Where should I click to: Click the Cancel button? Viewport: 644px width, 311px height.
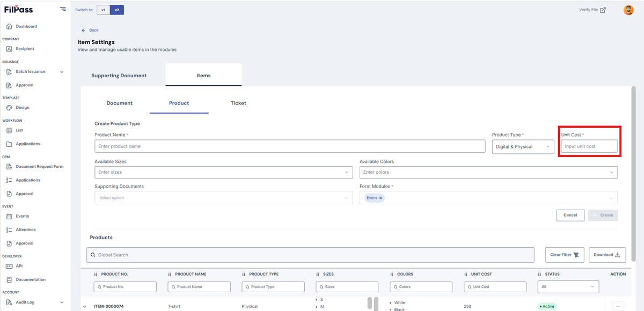pyautogui.click(x=570, y=215)
